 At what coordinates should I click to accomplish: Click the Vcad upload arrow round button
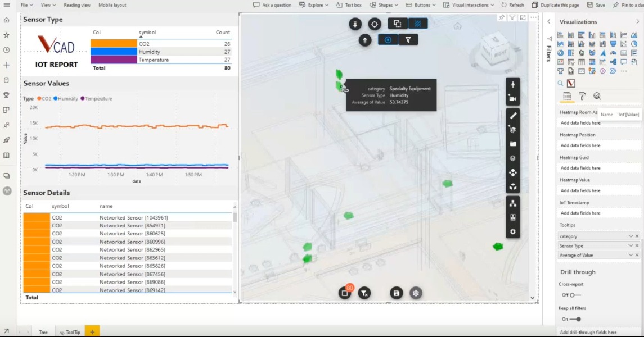(x=364, y=40)
